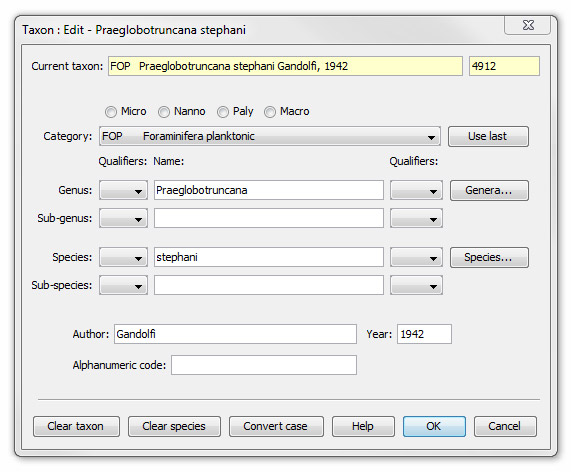Open the Genera... browser button

coord(489,190)
